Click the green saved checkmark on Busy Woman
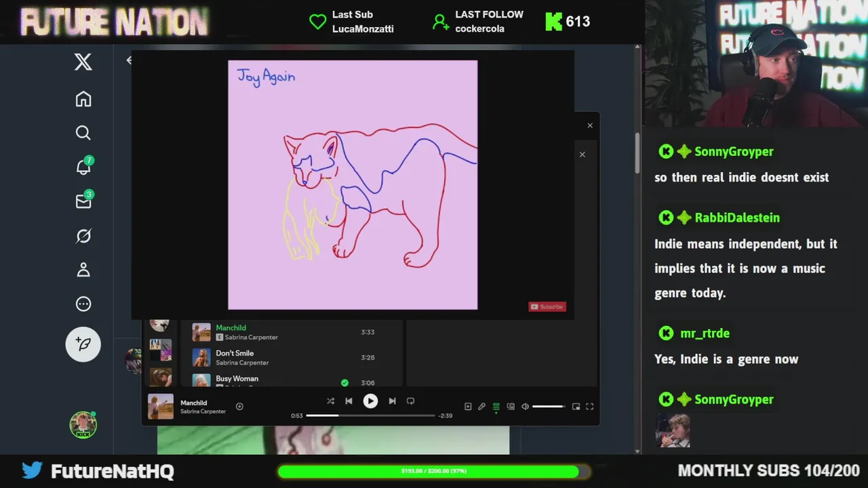This screenshot has height=488, width=868. point(344,382)
